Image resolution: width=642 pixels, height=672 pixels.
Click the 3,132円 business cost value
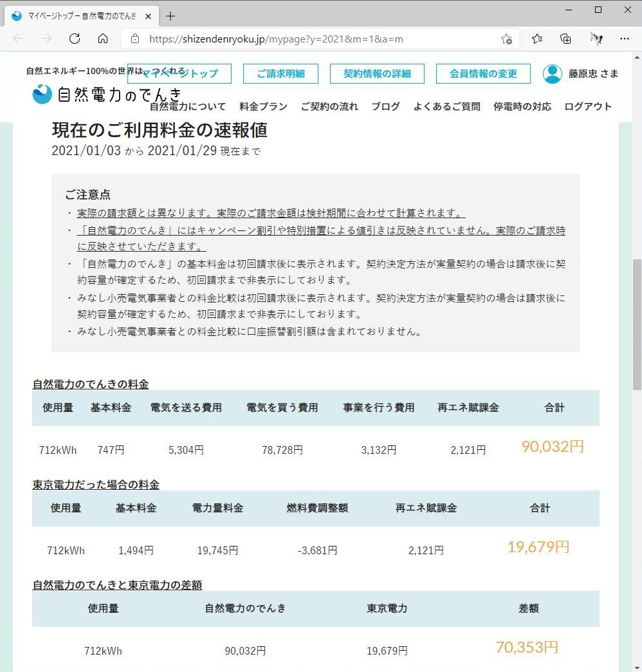point(379,450)
